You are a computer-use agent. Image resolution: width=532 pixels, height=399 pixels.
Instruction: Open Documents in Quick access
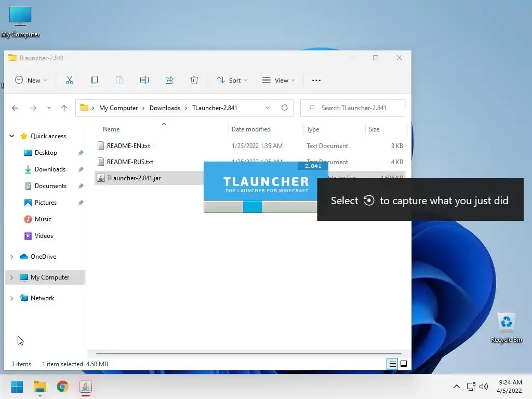(50, 186)
